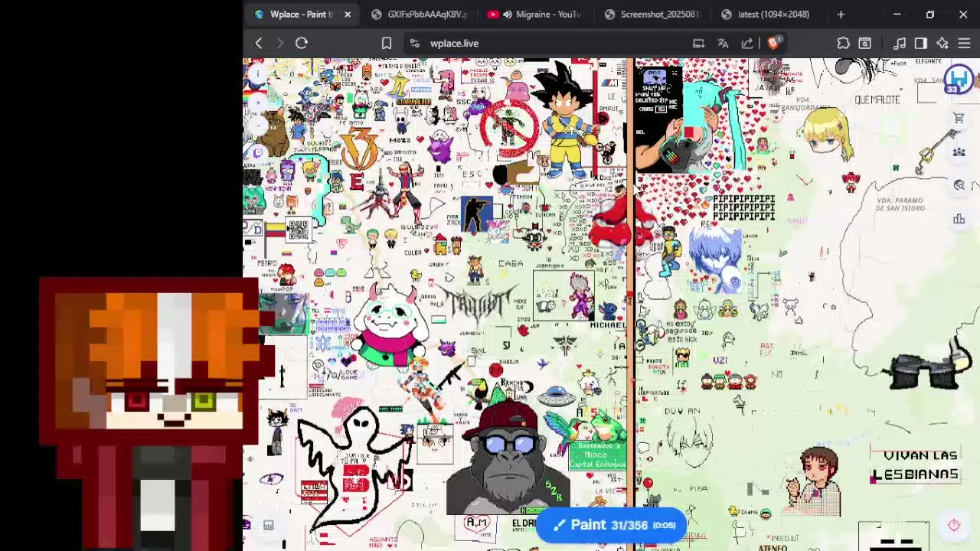
Task: Open the music playlist note icon
Action: pos(900,44)
